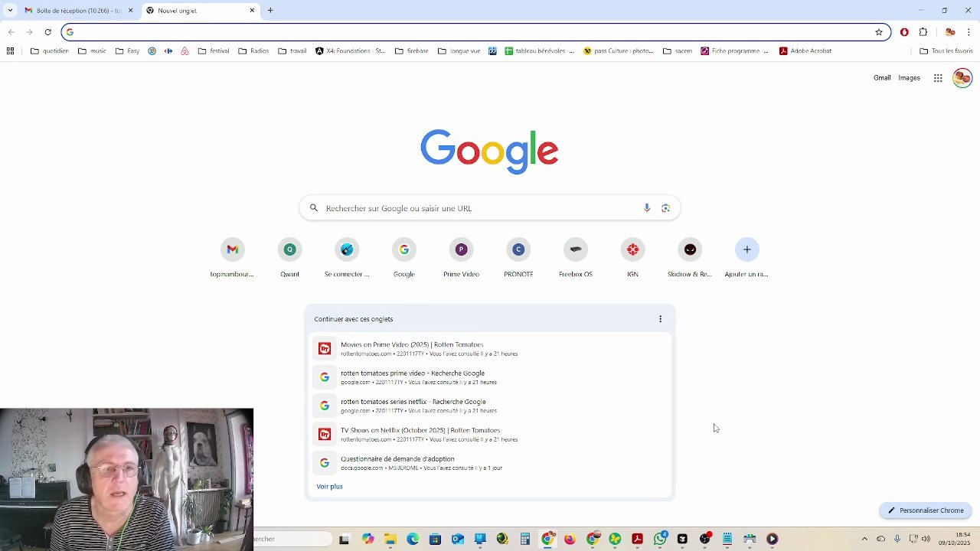Open a new tab with the plus button
The width and height of the screenshot is (980, 551).
270,11
